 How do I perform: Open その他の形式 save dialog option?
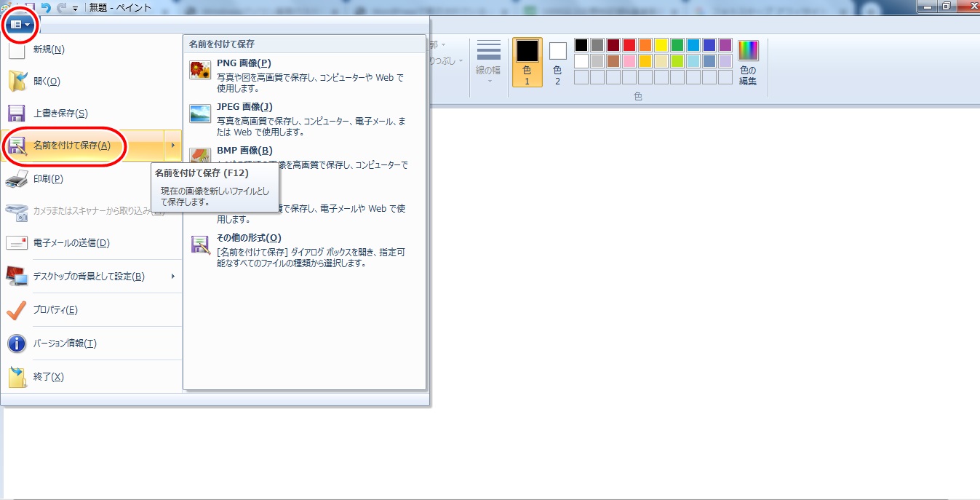[249, 238]
